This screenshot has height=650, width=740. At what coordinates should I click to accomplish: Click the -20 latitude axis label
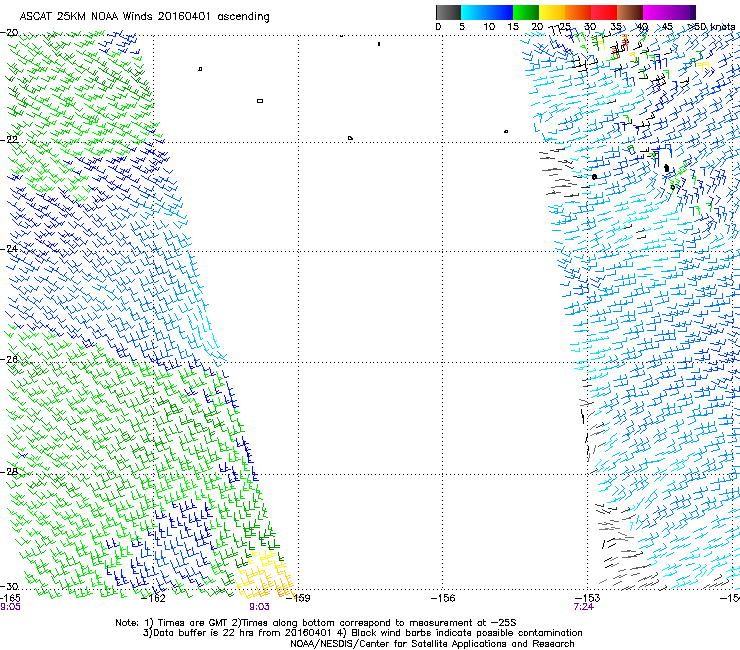click(x=9, y=32)
